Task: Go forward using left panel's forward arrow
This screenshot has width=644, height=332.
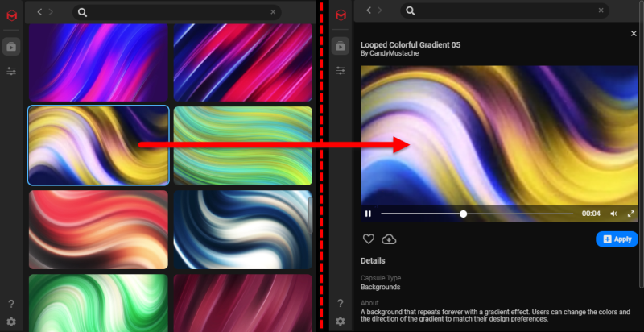Action: click(51, 12)
